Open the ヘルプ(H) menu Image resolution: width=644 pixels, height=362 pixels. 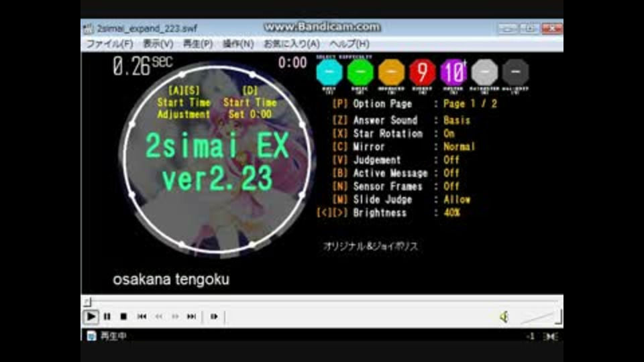(350, 44)
